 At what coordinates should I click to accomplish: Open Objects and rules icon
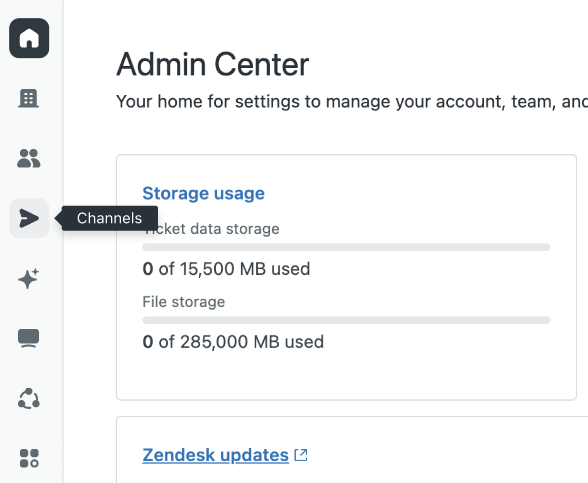click(x=29, y=398)
